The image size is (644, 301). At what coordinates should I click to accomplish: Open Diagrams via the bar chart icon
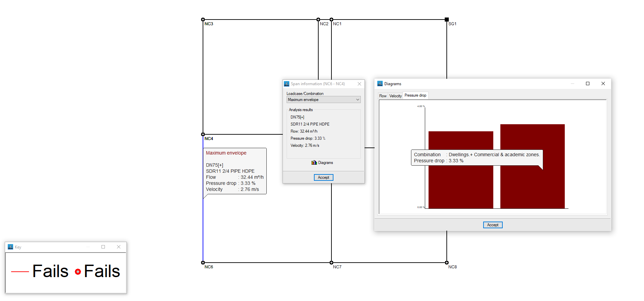pyautogui.click(x=314, y=163)
